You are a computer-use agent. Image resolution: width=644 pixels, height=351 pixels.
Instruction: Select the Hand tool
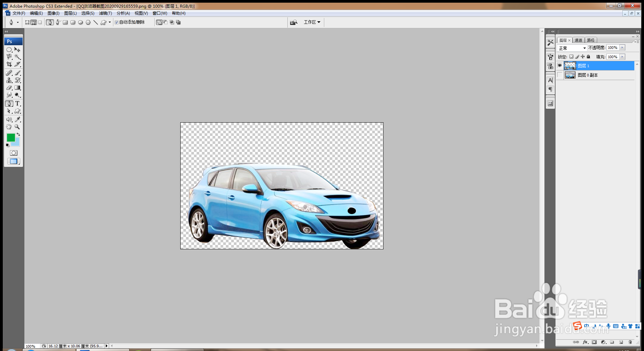9,127
